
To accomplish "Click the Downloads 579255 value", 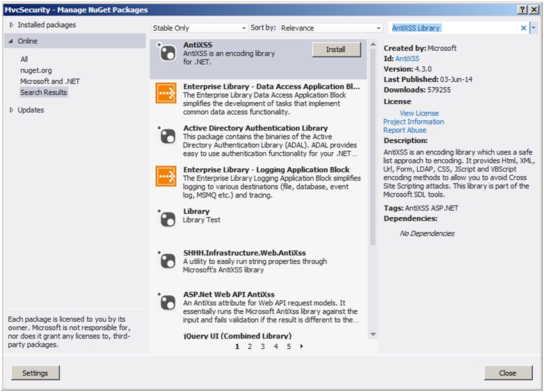I will click(x=439, y=90).
